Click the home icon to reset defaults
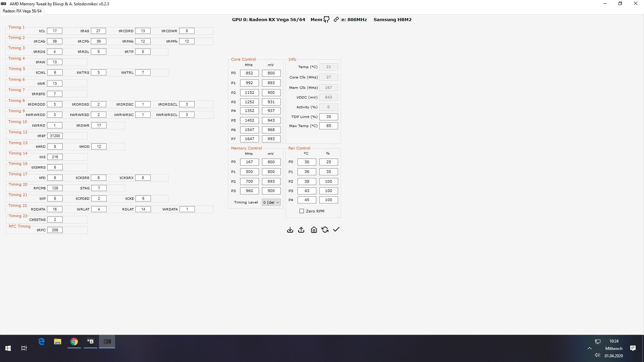644x362 pixels. click(x=314, y=230)
